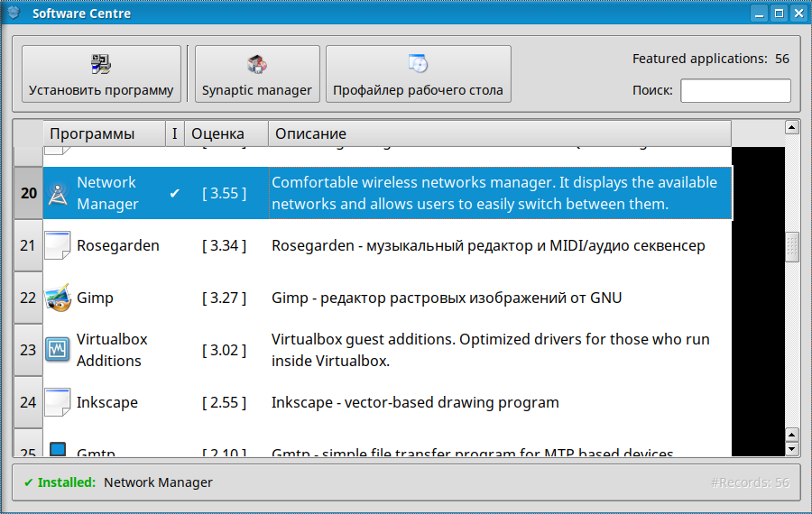
Task: Open Synaptic manager
Action: click(x=257, y=74)
